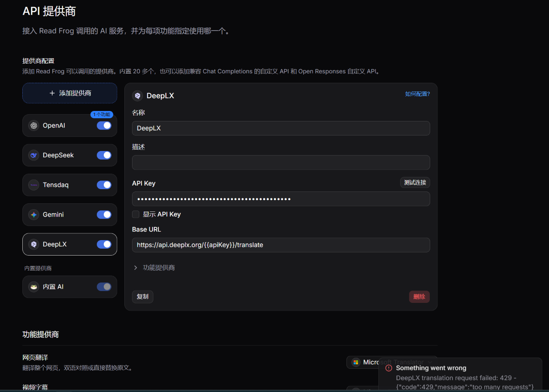549x392 pixels.
Task: Click the 功能提供商 section heading
Action: (41, 334)
